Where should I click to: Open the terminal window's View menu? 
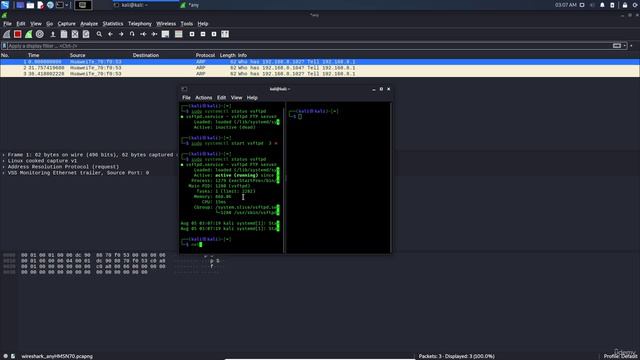[x=236, y=98]
